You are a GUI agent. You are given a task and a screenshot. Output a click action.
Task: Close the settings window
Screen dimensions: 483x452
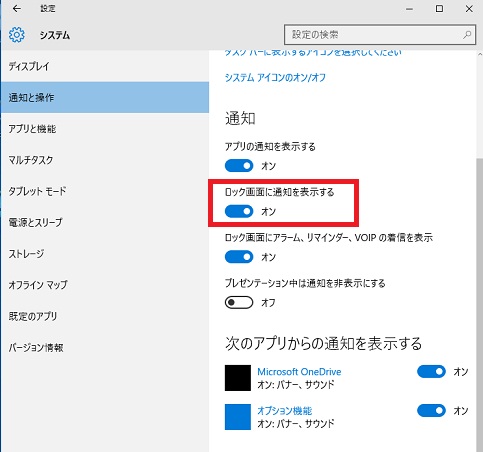(x=469, y=9)
